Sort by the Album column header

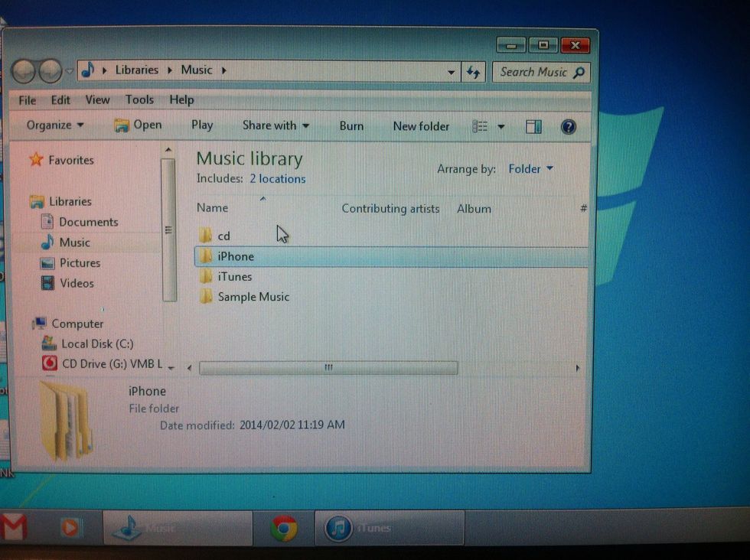coord(474,209)
